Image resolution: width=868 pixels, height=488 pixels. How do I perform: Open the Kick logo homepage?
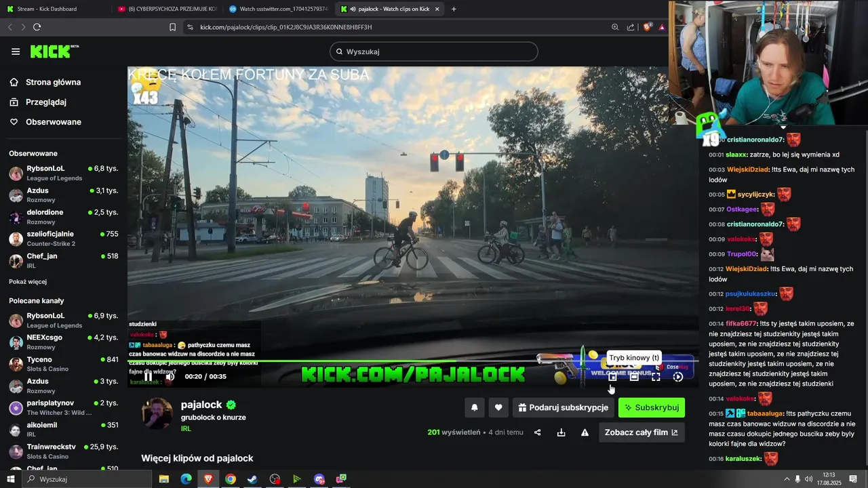tap(54, 52)
